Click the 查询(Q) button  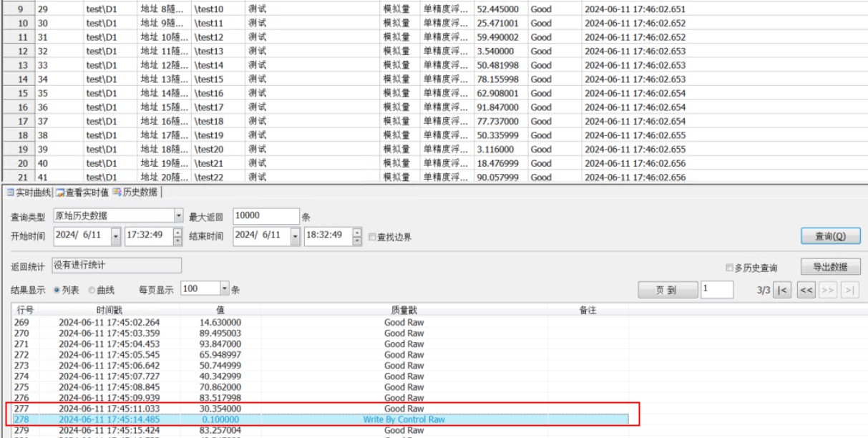pyautogui.click(x=830, y=236)
